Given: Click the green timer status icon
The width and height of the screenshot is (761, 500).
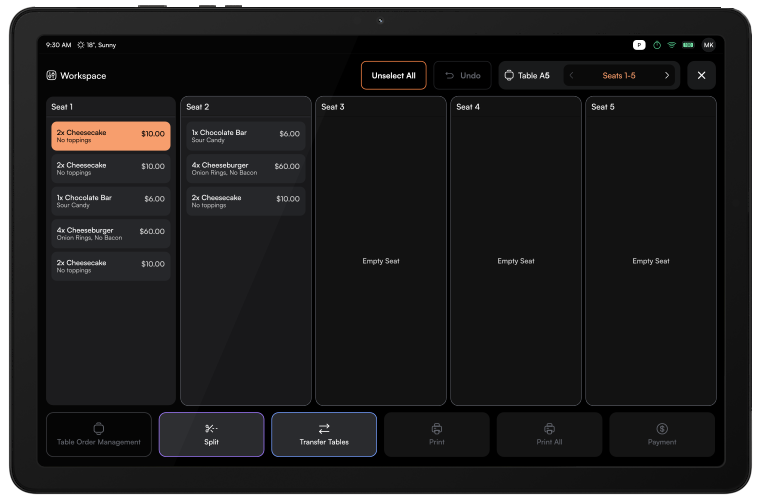Looking at the screenshot, I should [x=657, y=45].
